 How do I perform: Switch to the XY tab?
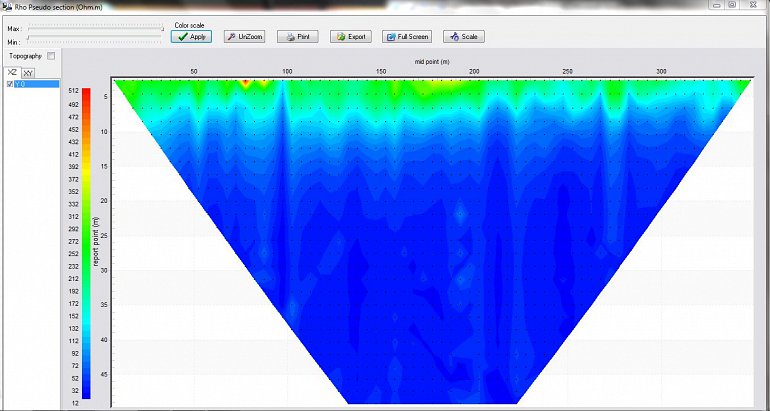(28, 73)
